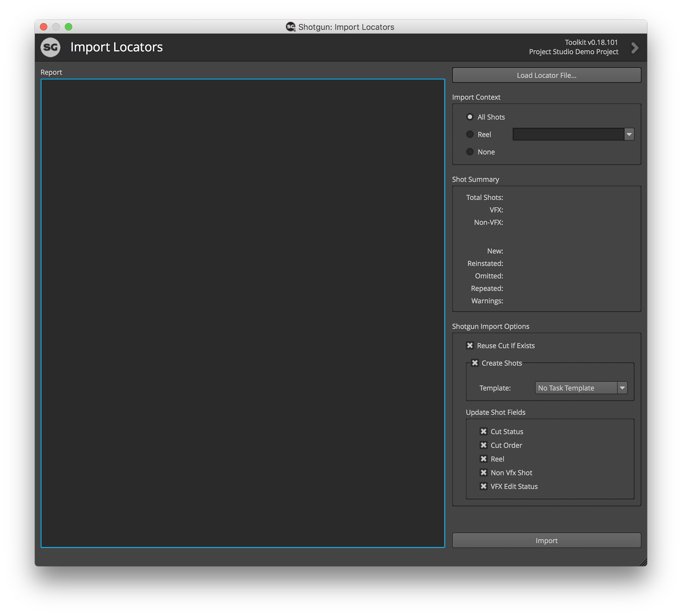Click the SG Shotgun logo icon
Image resolution: width=682 pixels, height=616 pixels.
(x=51, y=47)
